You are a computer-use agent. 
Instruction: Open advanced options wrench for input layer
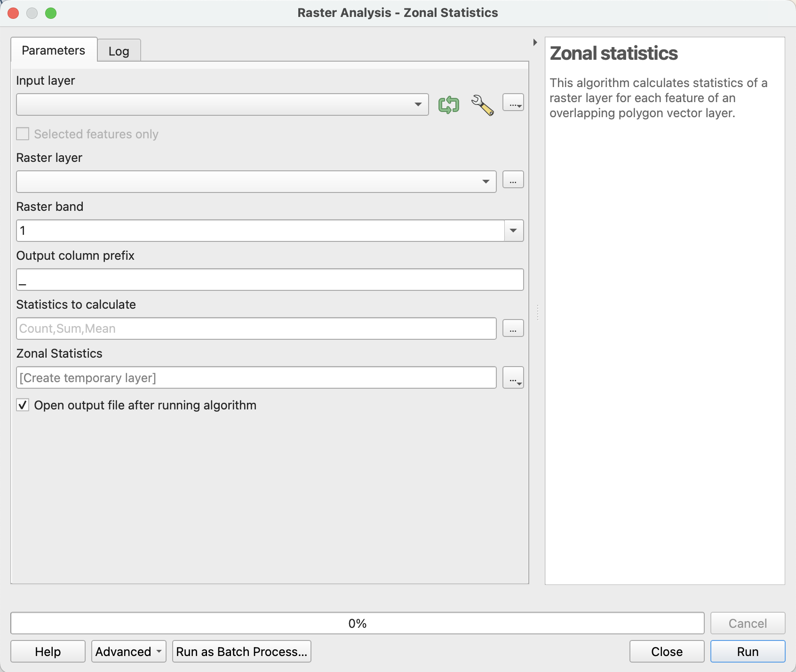pyautogui.click(x=482, y=104)
